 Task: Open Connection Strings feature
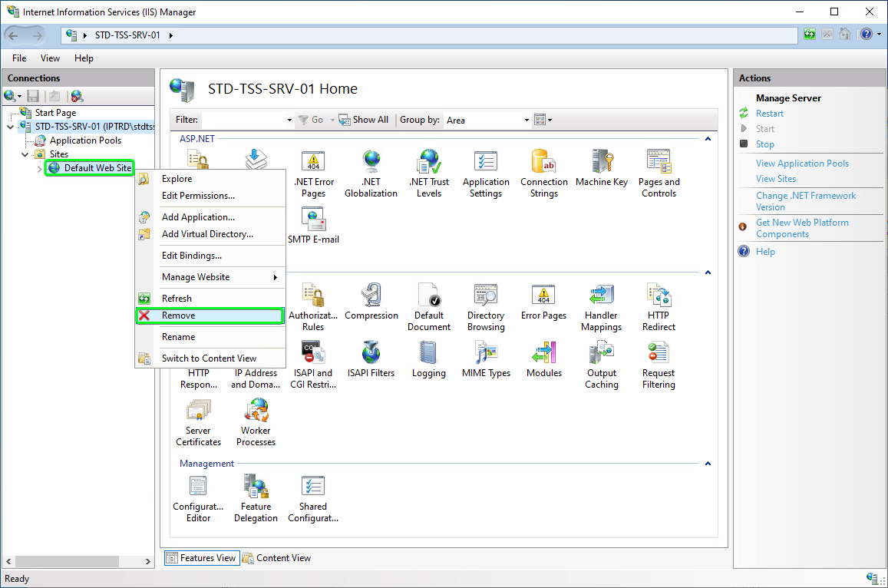543,174
